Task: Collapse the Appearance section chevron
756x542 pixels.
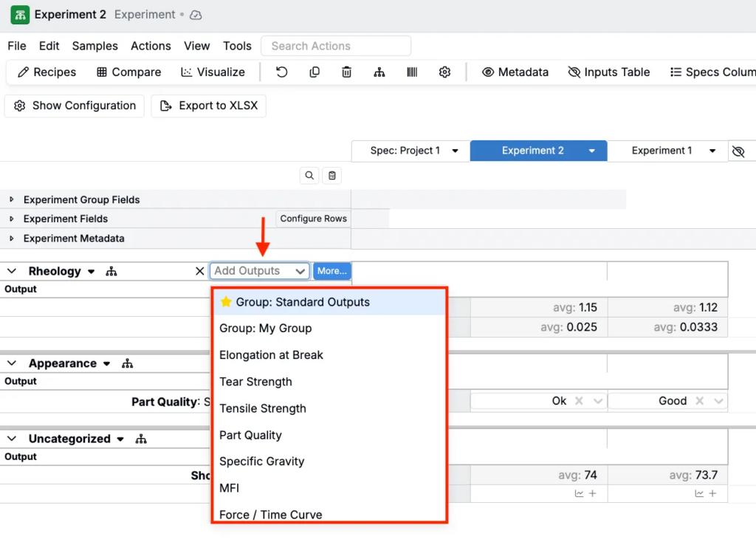Action: pyautogui.click(x=12, y=364)
